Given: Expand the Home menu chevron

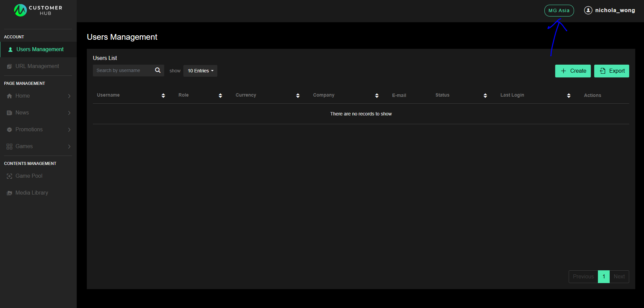Looking at the screenshot, I should click(x=69, y=96).
